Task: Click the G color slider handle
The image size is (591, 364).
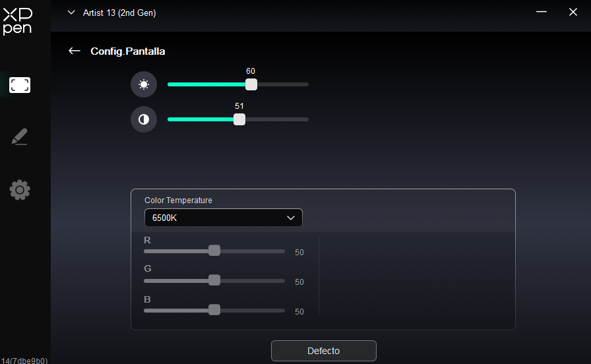Action: click(214, 280)
